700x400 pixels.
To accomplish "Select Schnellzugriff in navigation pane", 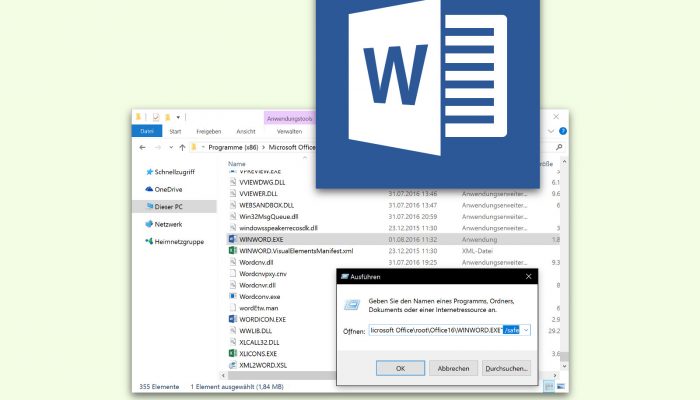I will click(175, 172).
